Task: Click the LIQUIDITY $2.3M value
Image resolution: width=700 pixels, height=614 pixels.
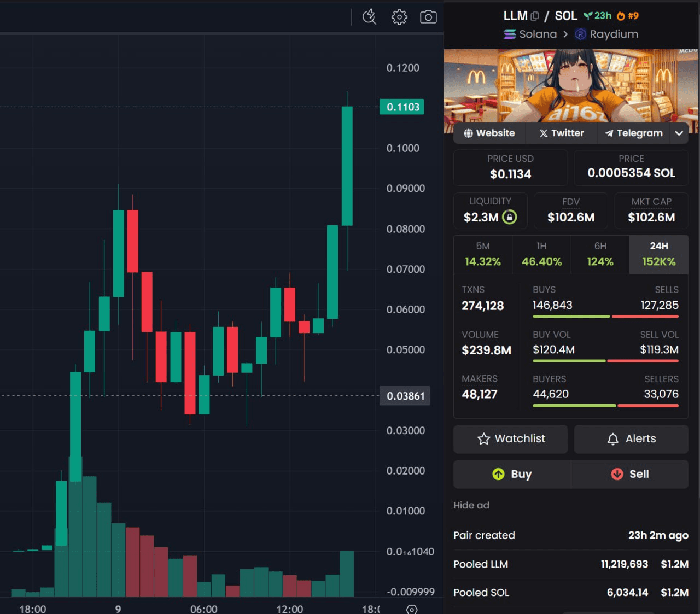Action: tap(481, 217)
